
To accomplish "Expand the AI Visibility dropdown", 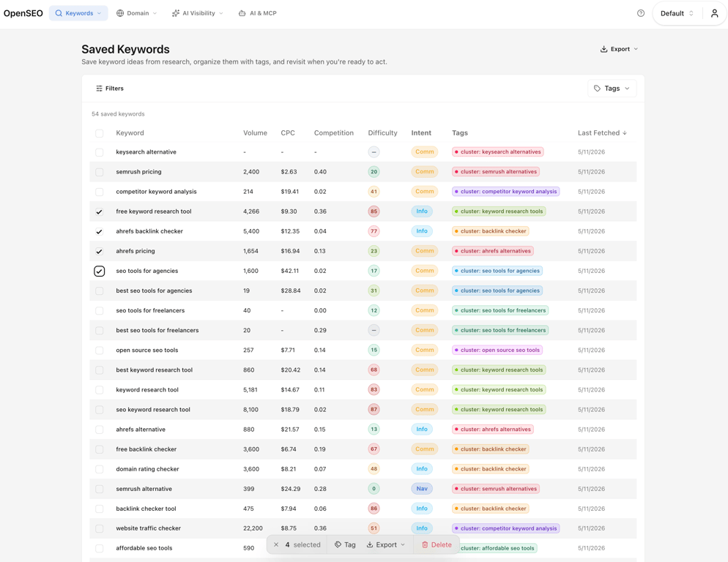I will [197, 13].
